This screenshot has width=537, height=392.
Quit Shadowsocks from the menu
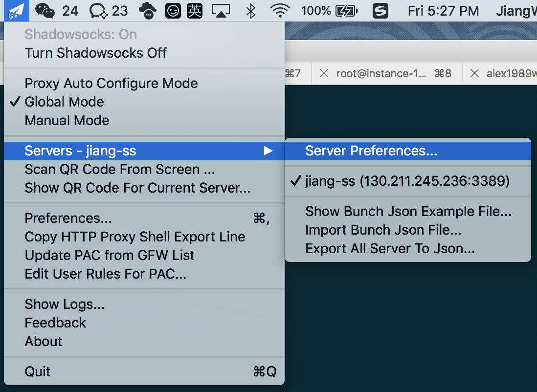tap(144, 371)
